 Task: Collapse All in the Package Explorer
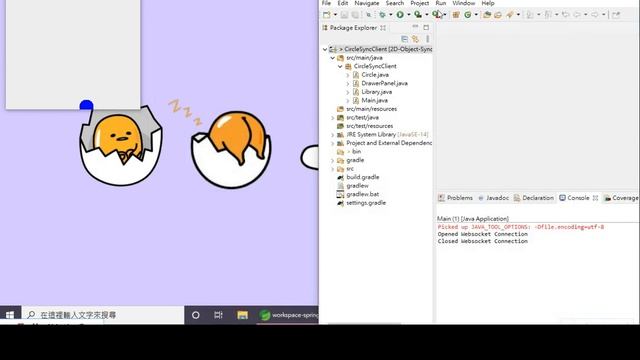point(404,39)
